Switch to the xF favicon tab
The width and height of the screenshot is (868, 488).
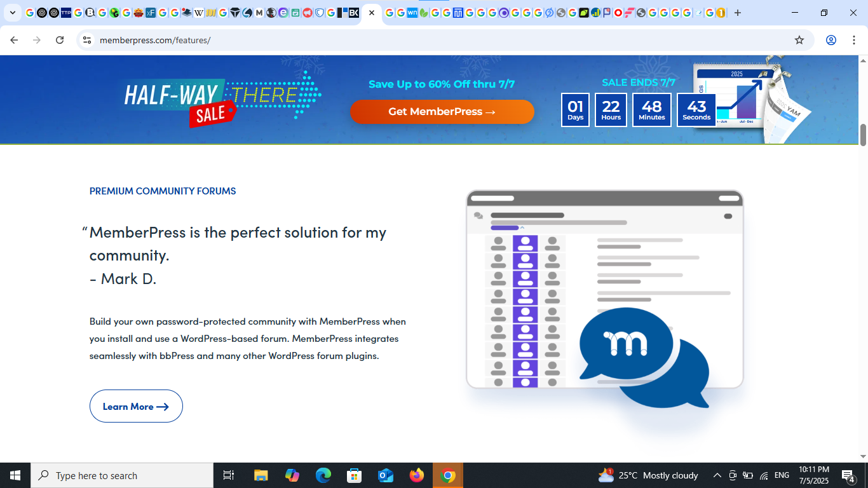point(151,13)
